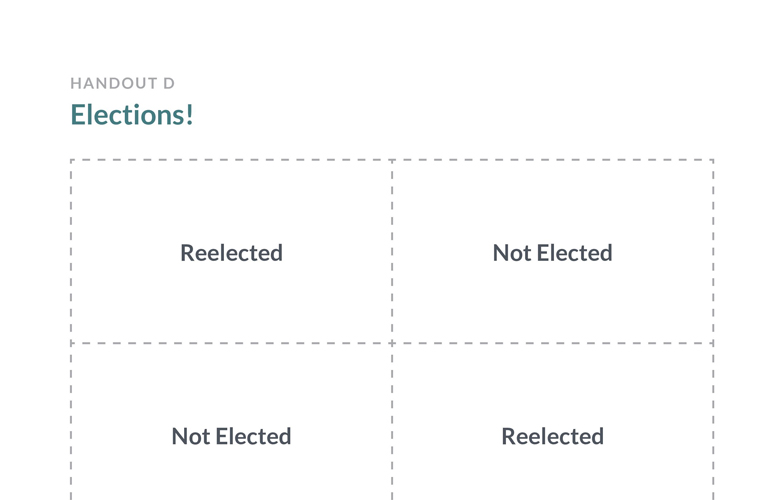Click Not Elected text in top-right card
The height and width of the screenshot is (500, 780).
(x=552, y=253)
